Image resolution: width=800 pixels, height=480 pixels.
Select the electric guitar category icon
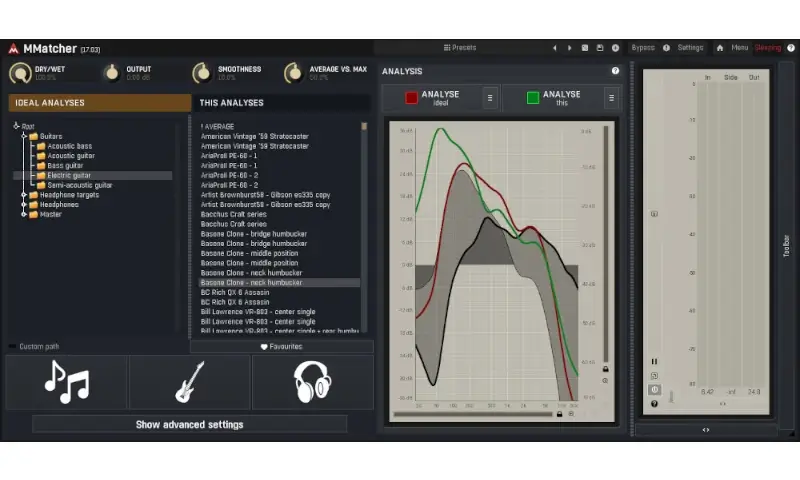[190, 382]
